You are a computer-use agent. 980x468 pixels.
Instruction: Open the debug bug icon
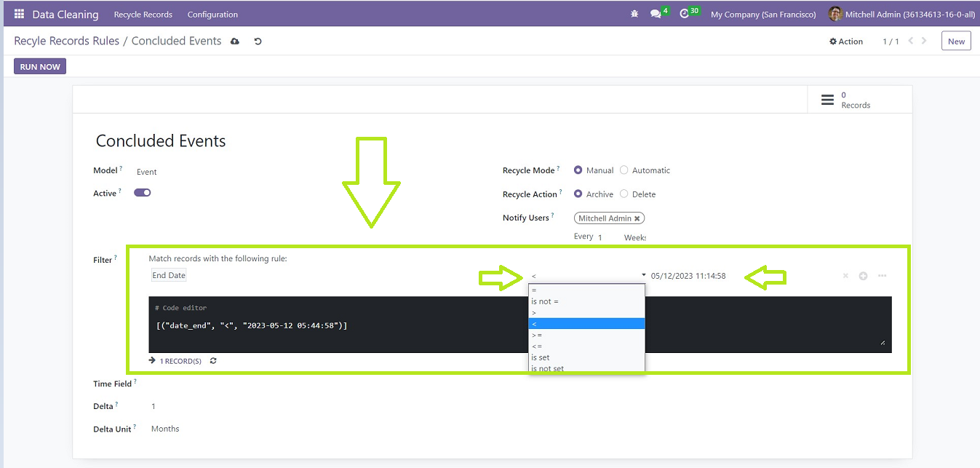tap(635, 14)
